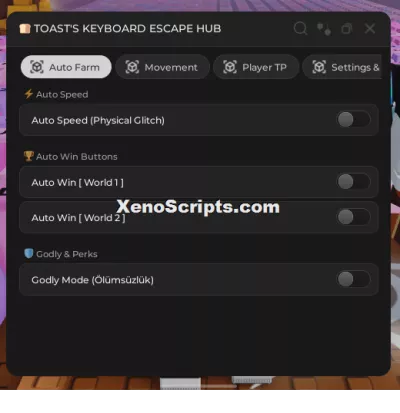Switch to the Movement tab
This screenshot has height=413, width=400.
[162, 67]
